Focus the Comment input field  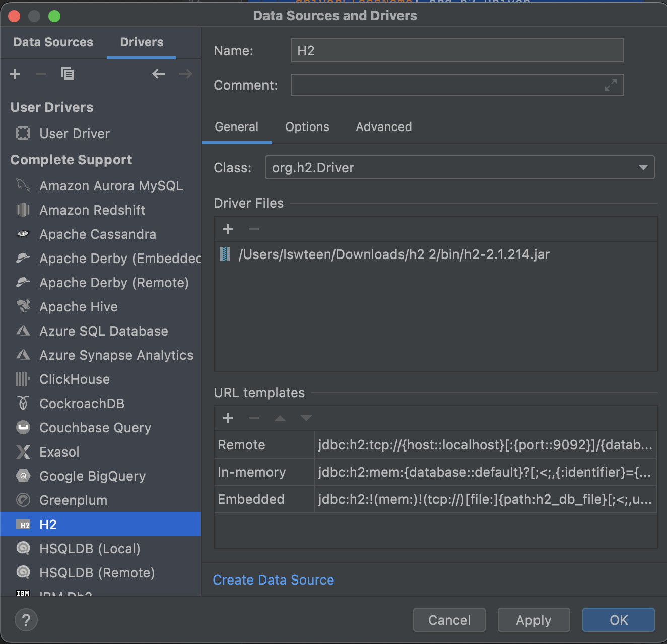tap(457, 85)
